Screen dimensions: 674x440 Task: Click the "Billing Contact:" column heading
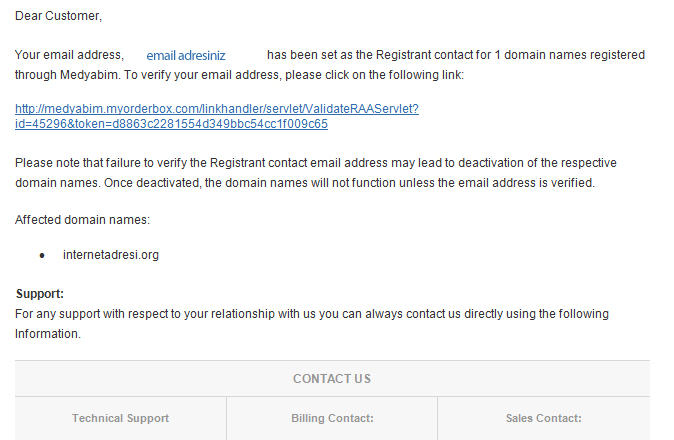(332, 418)
